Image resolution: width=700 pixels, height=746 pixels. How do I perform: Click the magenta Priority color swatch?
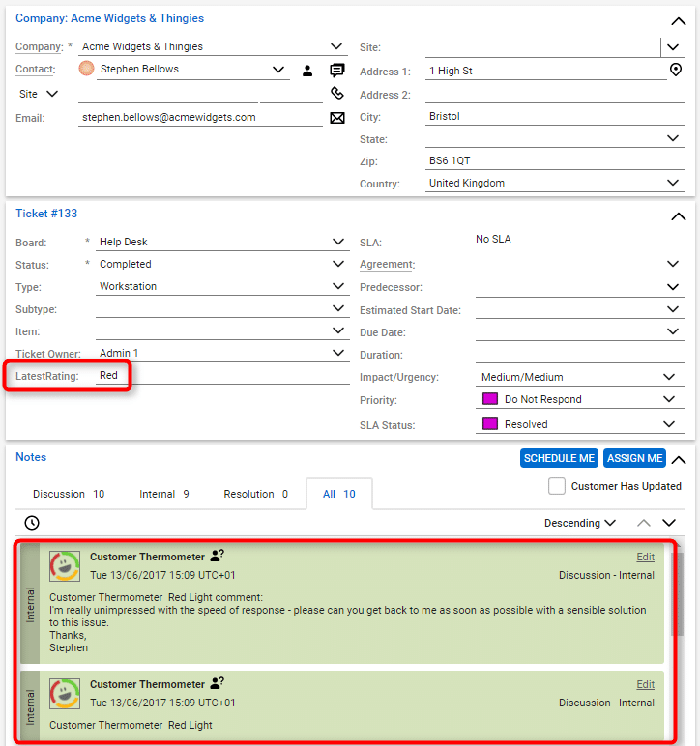pos(490,399)
